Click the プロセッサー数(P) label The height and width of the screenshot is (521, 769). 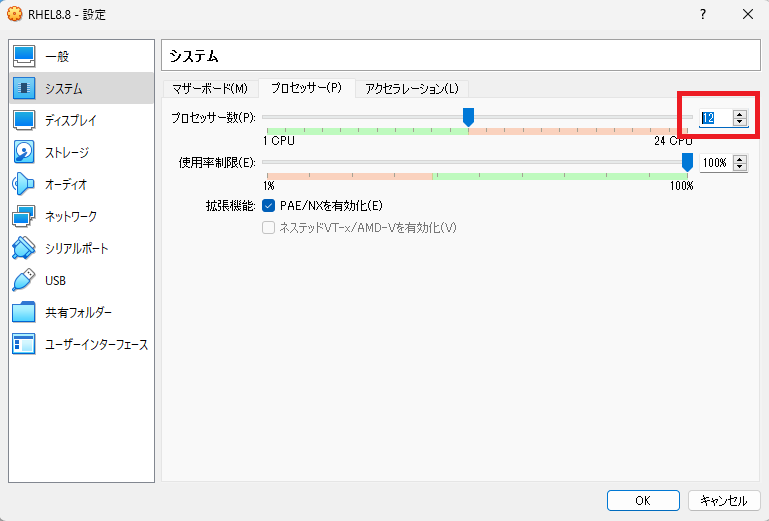click(x=213, y=118)
